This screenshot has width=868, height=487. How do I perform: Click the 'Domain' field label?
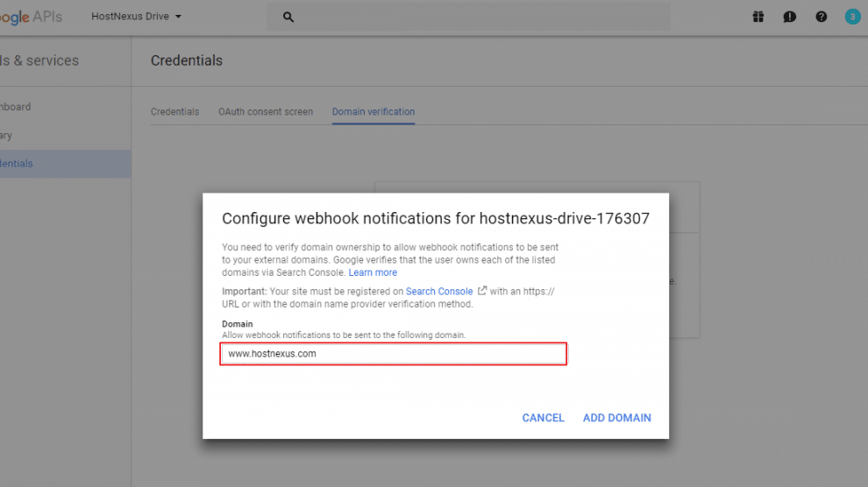(x=237, y=324)
